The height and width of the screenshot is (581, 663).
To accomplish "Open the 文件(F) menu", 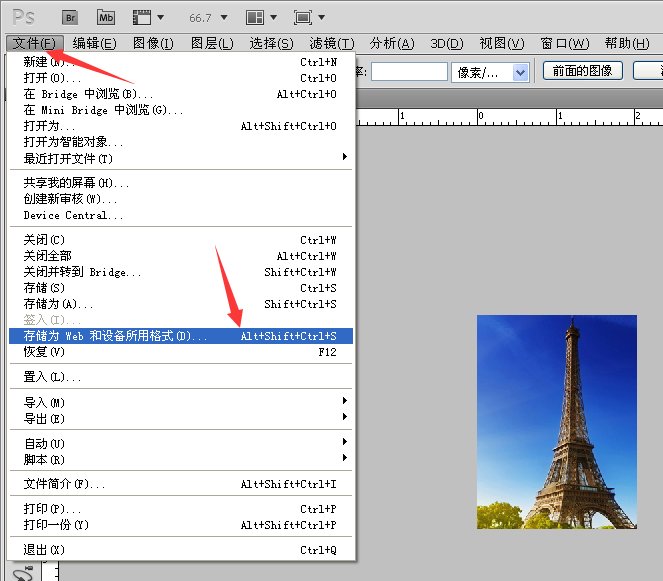I will coord(35,43).
